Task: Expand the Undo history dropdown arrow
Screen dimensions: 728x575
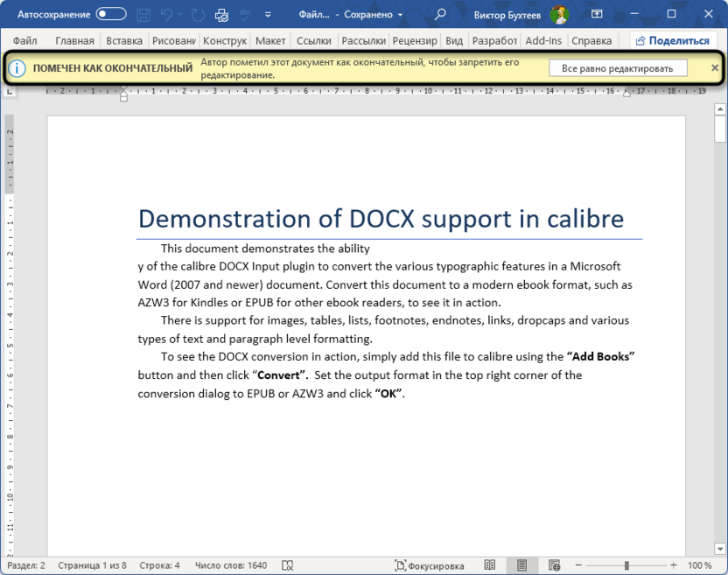Action: click(181, 15)
